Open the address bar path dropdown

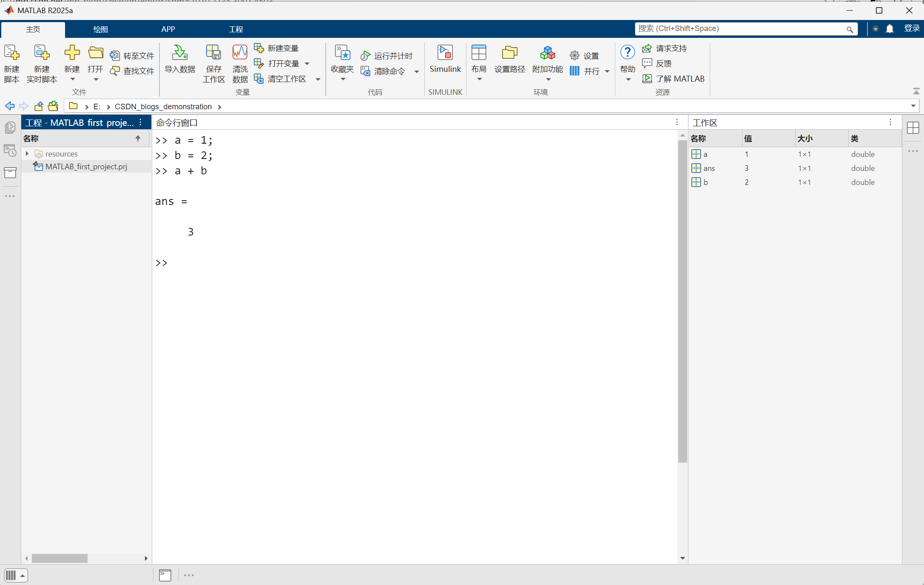click(x=913, y=106)
